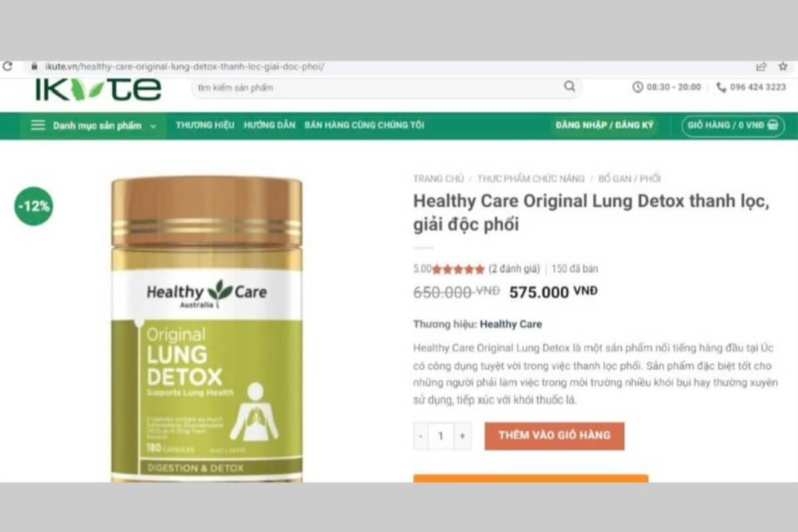Viewport: 798px width, 532px height.
Task: Expand the Danh mục sản phẩm dropdown
Action: pyautogui.click(x=94, y=125)
